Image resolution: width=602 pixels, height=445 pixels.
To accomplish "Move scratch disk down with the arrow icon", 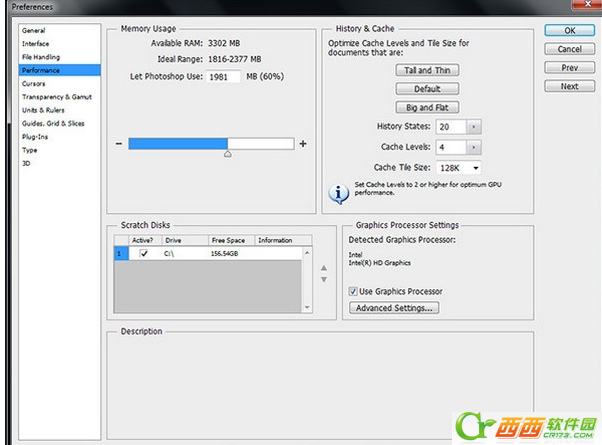I will point(324,280).
